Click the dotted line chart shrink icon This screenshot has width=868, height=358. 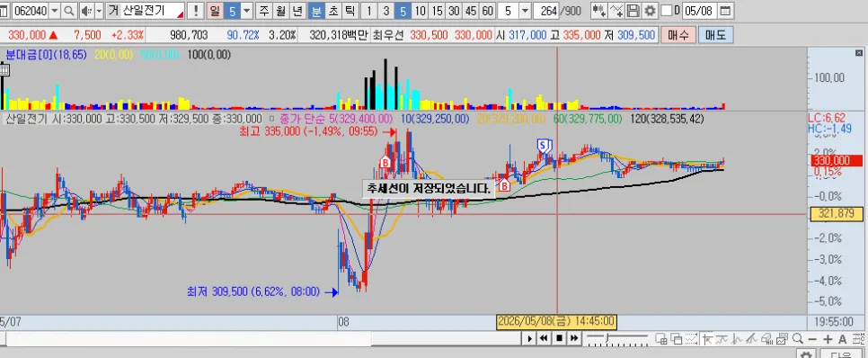pos(691,338)
